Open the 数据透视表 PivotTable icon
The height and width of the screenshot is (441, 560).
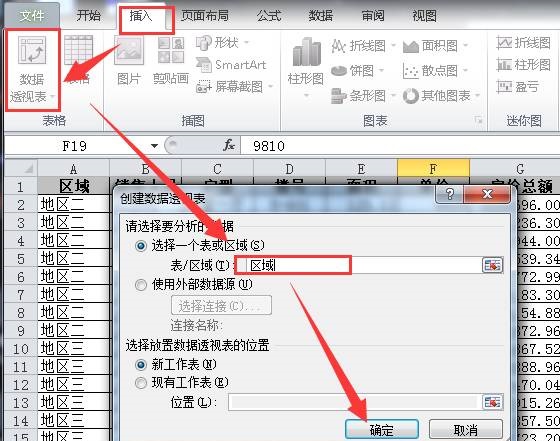(x=32, y=70)
